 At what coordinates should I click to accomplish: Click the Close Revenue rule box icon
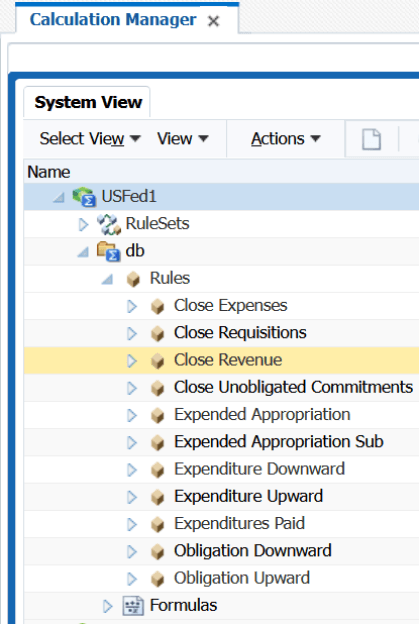pos(158,361)
